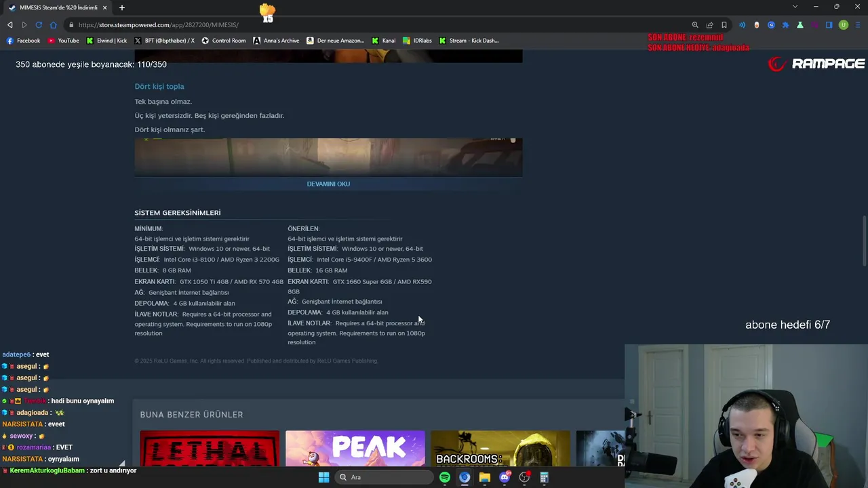The width and height of the screenshot is (868, 488).
Task: Open the Lethal Company game thumbnail
Action: click(x=210, y=449)
